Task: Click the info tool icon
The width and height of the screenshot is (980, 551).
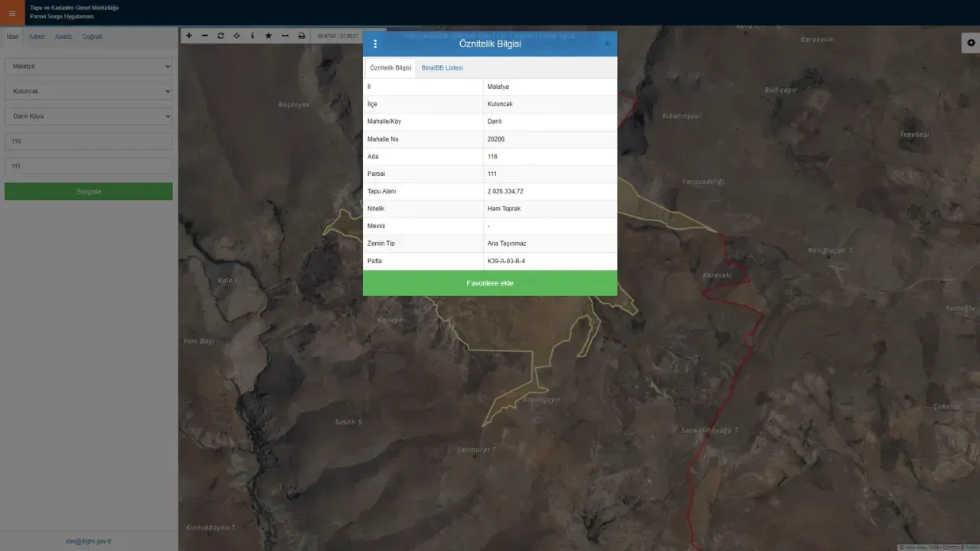Action: 253,36
